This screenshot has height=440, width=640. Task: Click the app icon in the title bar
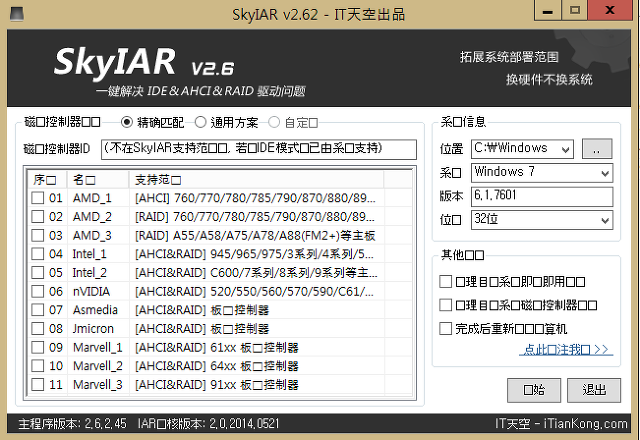(17, 14)
